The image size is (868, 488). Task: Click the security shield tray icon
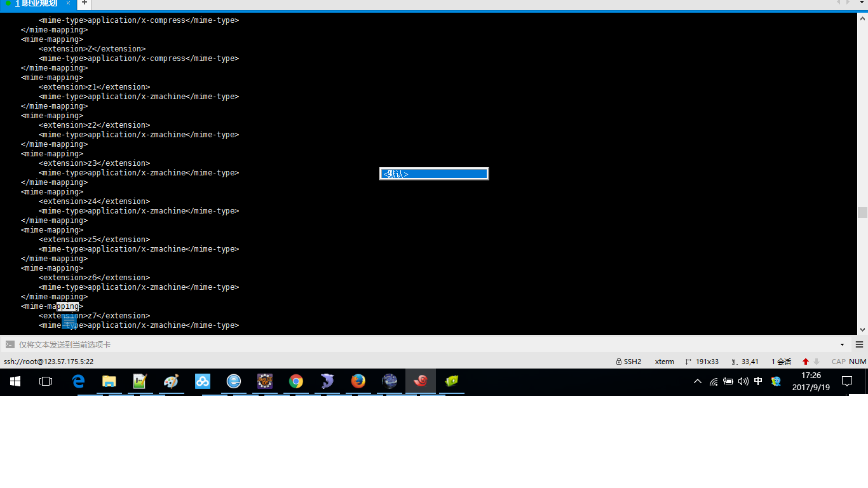point(776,381)
